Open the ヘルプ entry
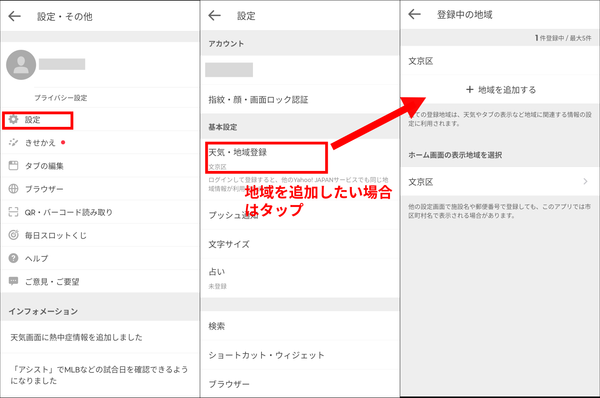 click(x=99, y=258)
